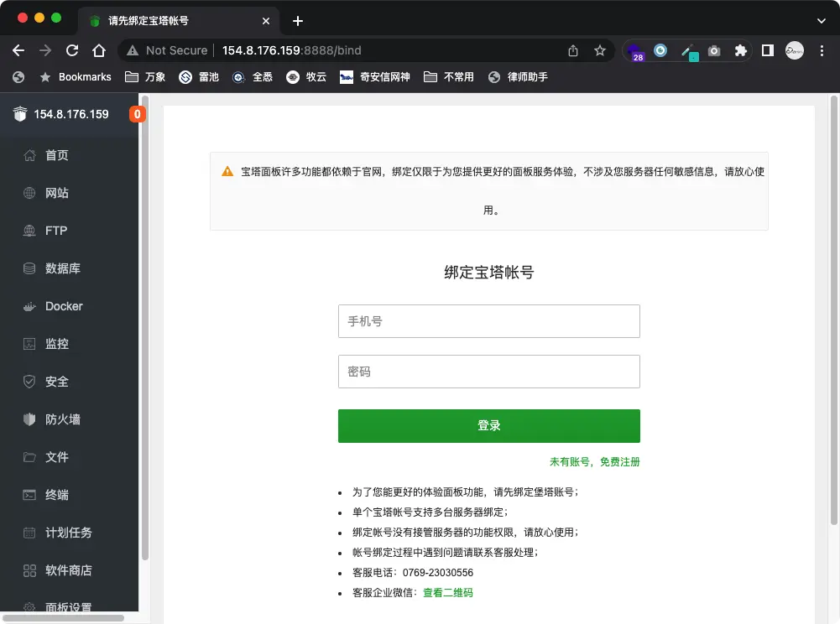Bookmark this page with star icon
The image size is (840, 624).
600,50
